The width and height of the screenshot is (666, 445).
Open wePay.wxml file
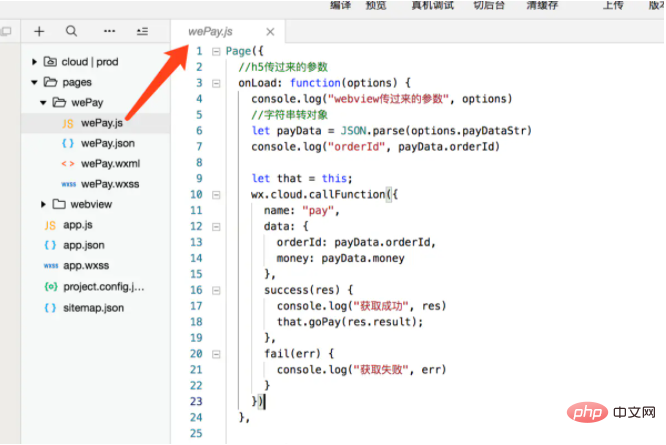click(x=110, y=163)
